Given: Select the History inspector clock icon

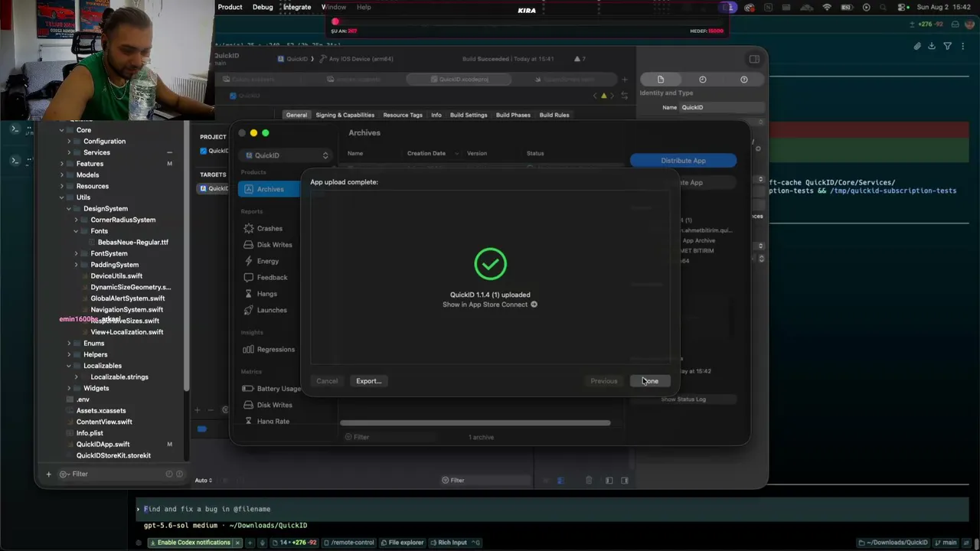Looking at the screenshot, I should [702, 80].
